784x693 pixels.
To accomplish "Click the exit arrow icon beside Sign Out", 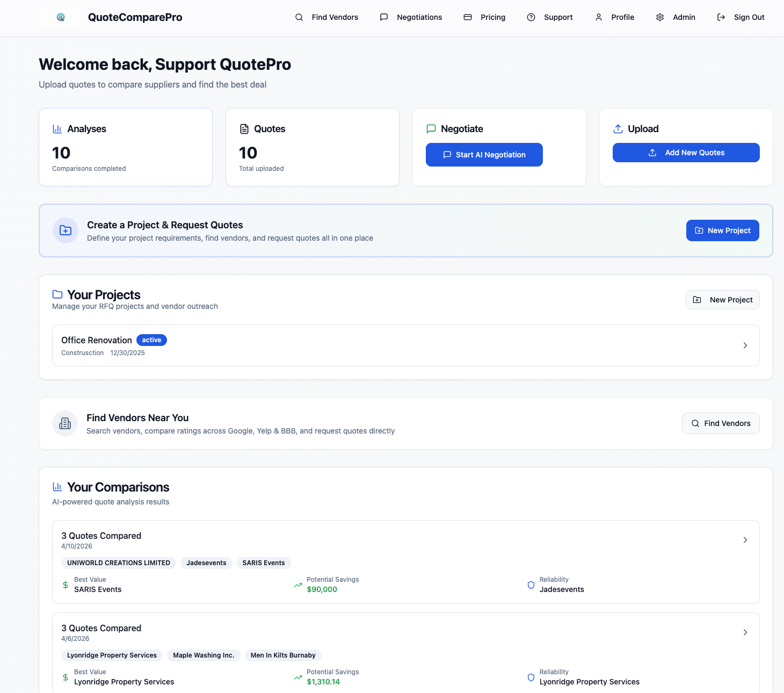I will point(721,17).
